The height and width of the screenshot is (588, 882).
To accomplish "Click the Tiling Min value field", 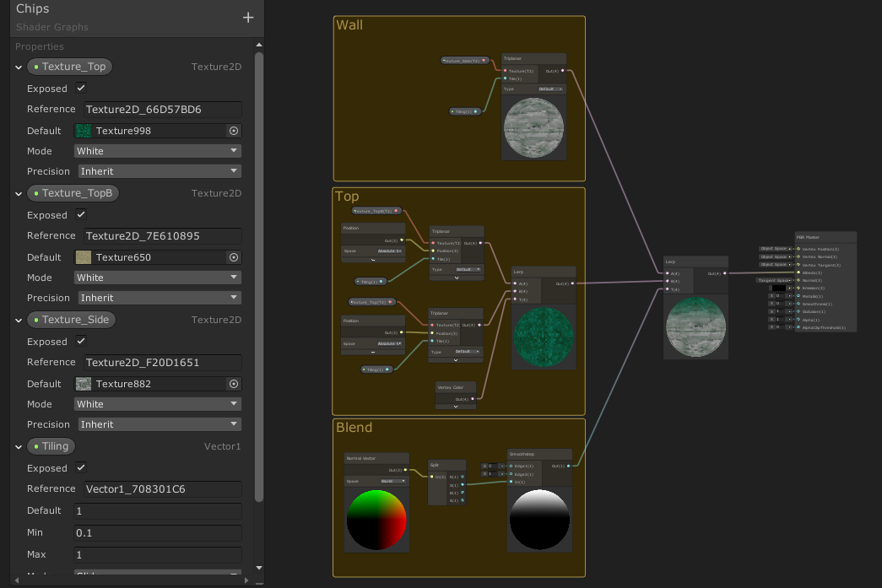I will (x=158, y=532).
